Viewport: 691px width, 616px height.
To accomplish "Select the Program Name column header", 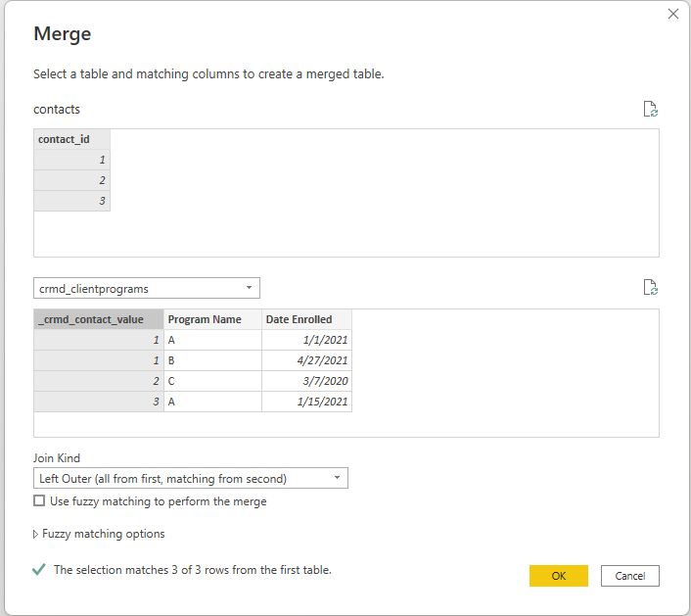I will click(212, 319).
